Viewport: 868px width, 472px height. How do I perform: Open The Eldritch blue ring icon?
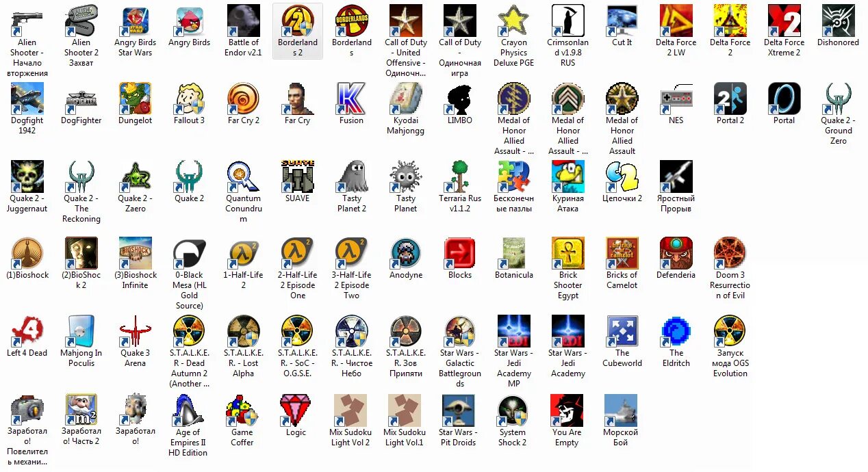pyautogui.click(x=676, y=331)
